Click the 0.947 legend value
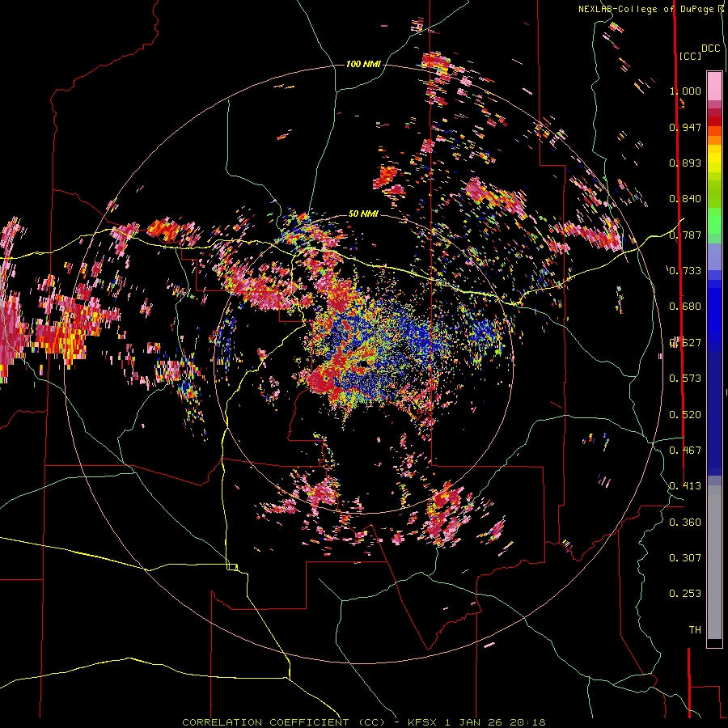 click(685, 127)
